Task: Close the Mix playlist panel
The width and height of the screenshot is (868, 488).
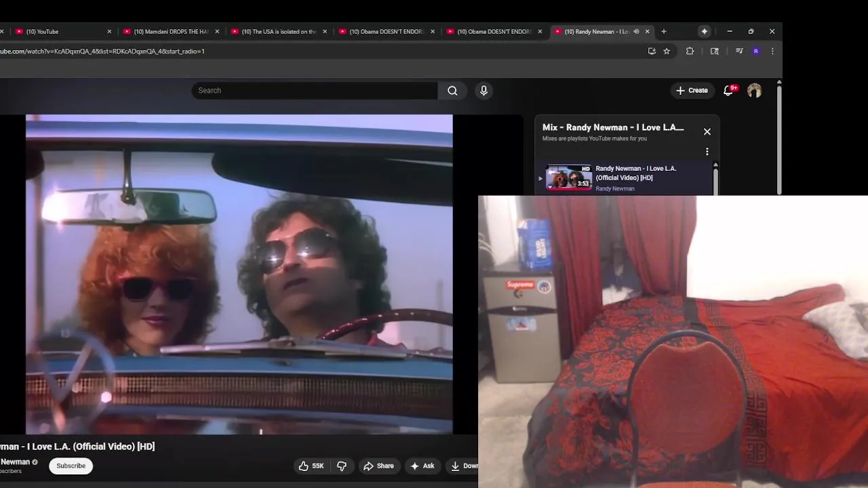Action: click(x=707, y=131)
